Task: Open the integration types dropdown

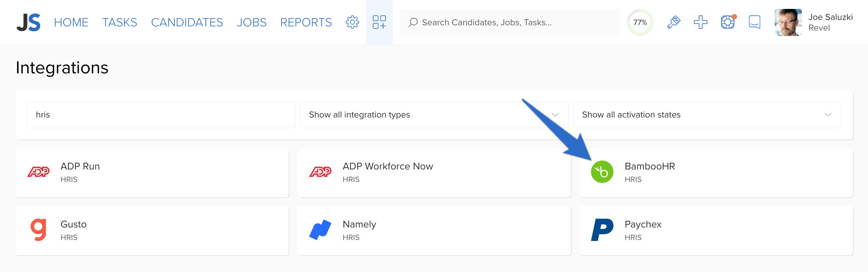Action: coord(434,115)
